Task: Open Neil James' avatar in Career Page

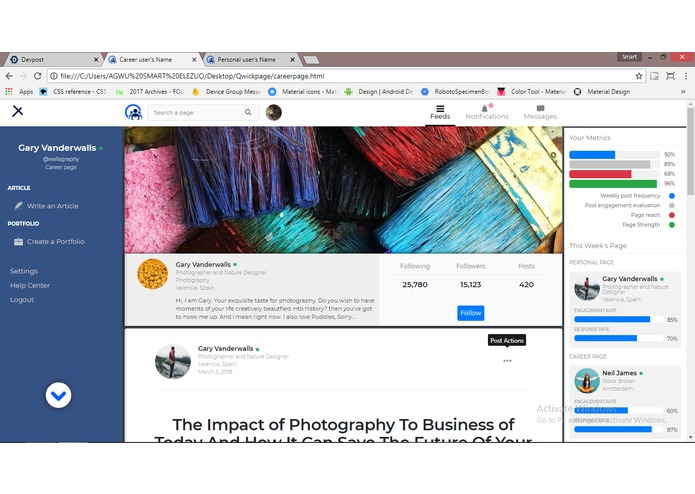Action: tap(587, 381)
